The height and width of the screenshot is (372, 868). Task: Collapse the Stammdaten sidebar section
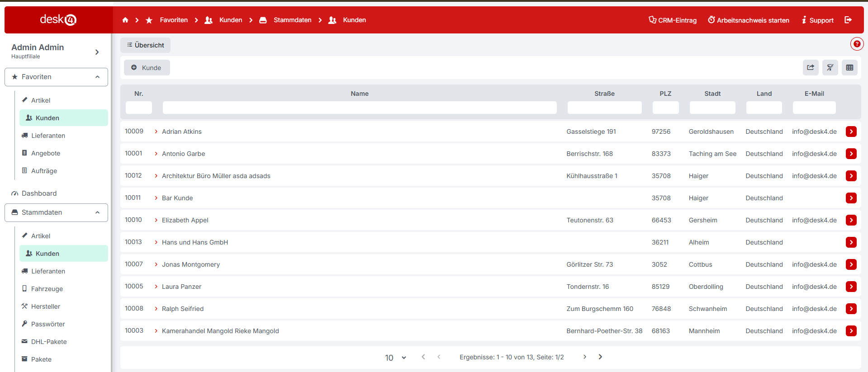coord(97,212)
